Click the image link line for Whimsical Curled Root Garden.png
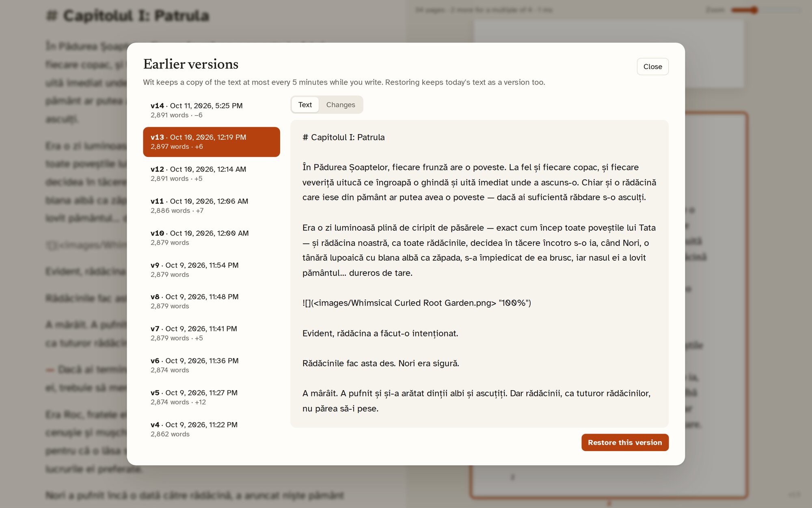This screenshot has height=508, width=812. click(417, 303)
